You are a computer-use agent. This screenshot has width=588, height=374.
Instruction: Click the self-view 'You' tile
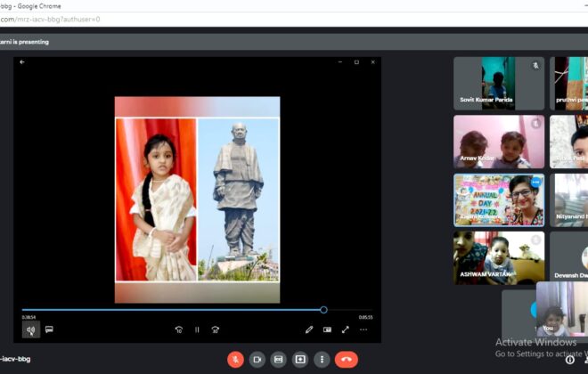tap(562, 309)
